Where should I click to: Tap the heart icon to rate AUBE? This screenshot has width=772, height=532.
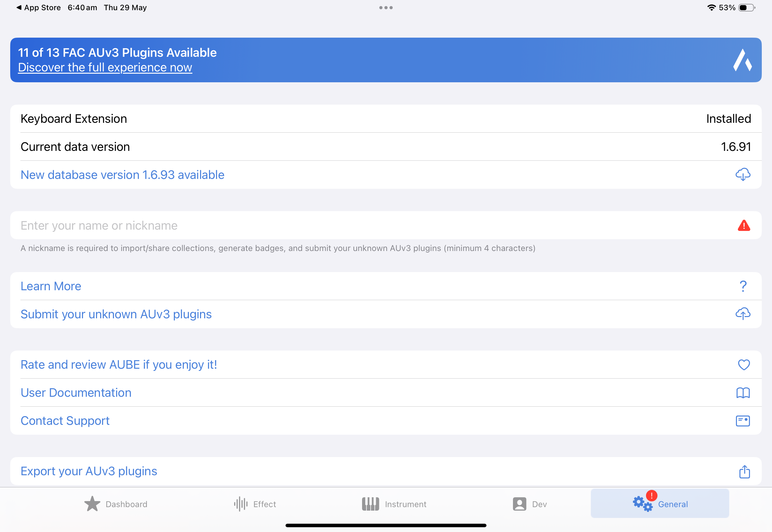[744, 365]
